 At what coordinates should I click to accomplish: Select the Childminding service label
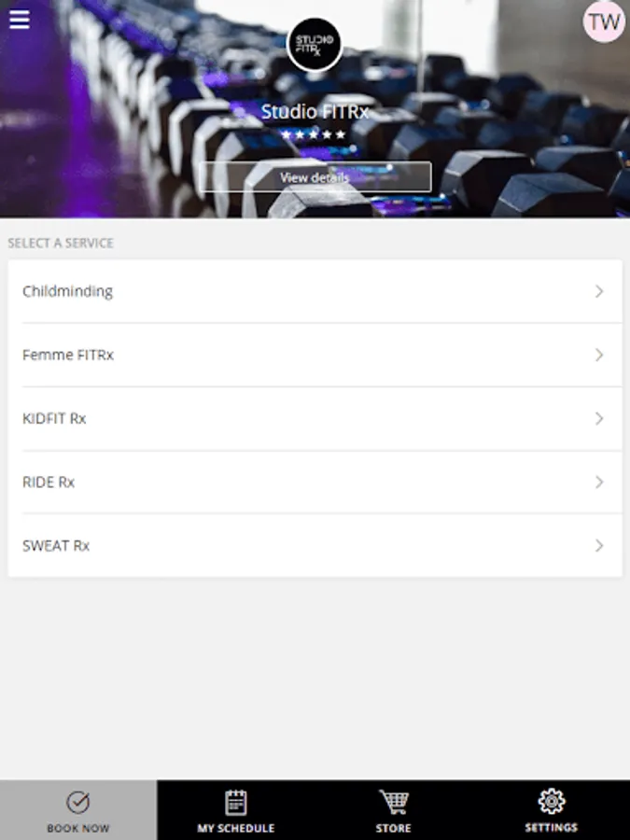pyautogui.click(x=67, y=291)
